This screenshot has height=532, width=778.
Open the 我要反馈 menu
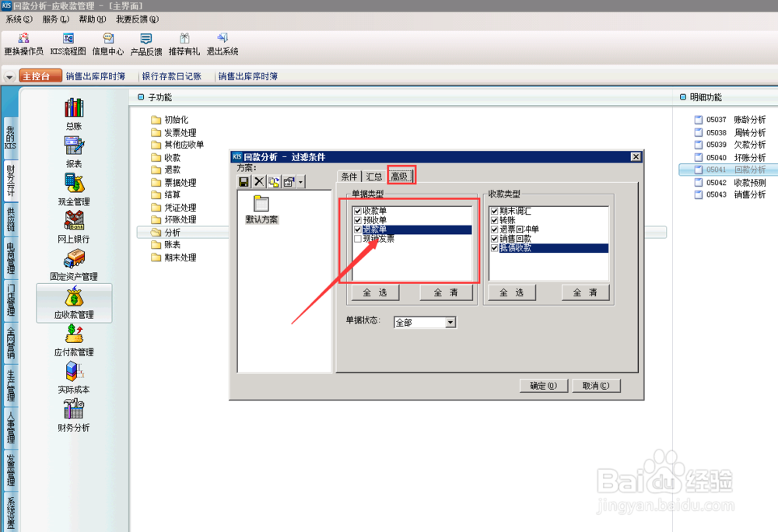tap(137, 19)
